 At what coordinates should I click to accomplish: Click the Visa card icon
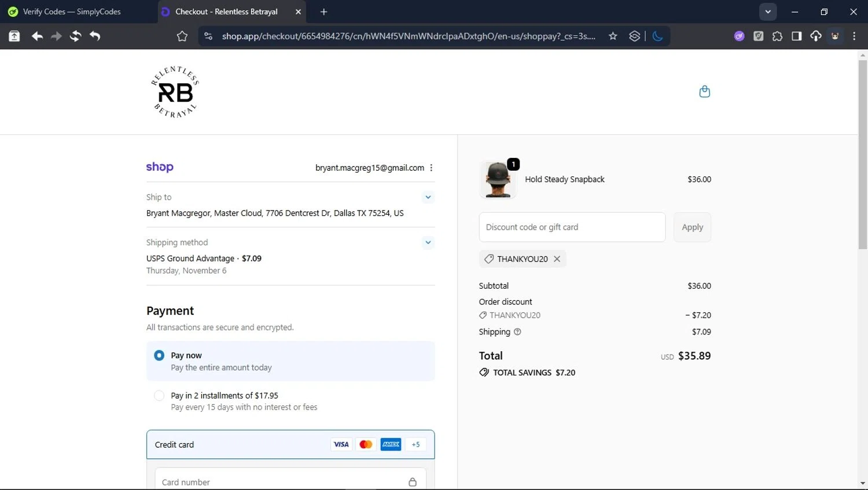[341, 444]
